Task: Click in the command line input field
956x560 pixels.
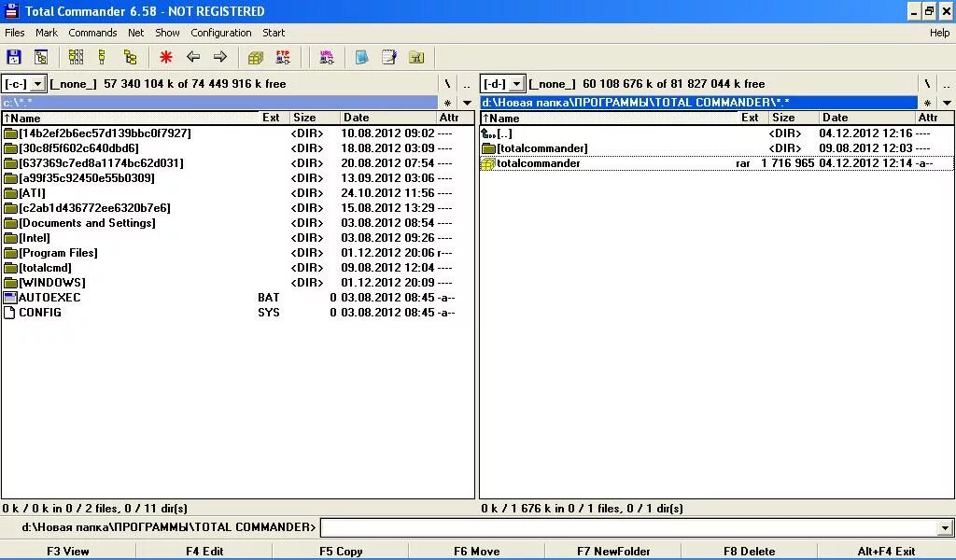Action: (628, 527)
